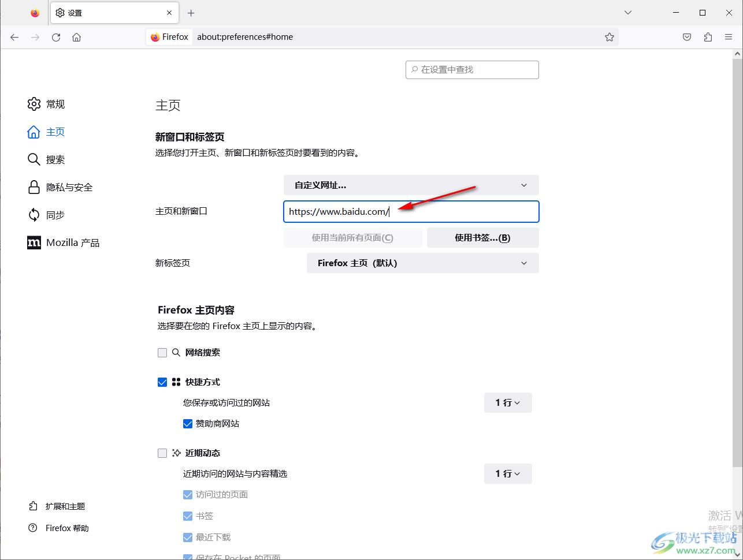Screen dimensions: 743x560
Task: Uncheck the 快捷方式 checkbox
Action: (x=162, y=382)
